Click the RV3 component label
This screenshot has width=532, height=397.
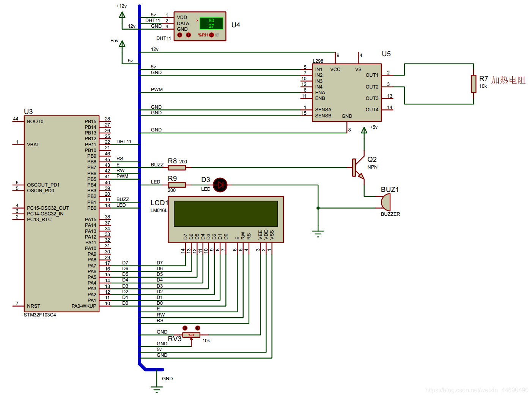175,339
